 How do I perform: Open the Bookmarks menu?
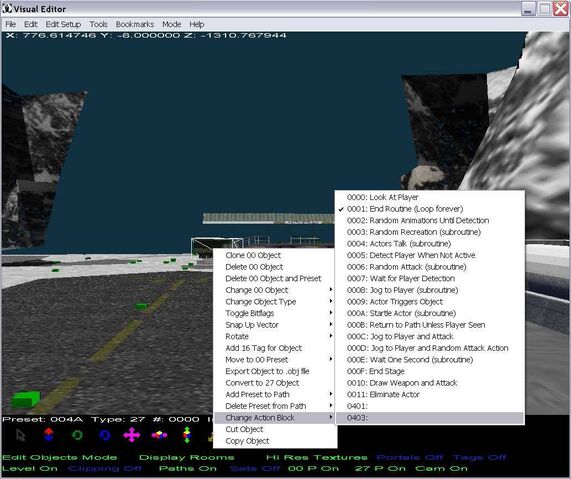click(x=135, y=24)
